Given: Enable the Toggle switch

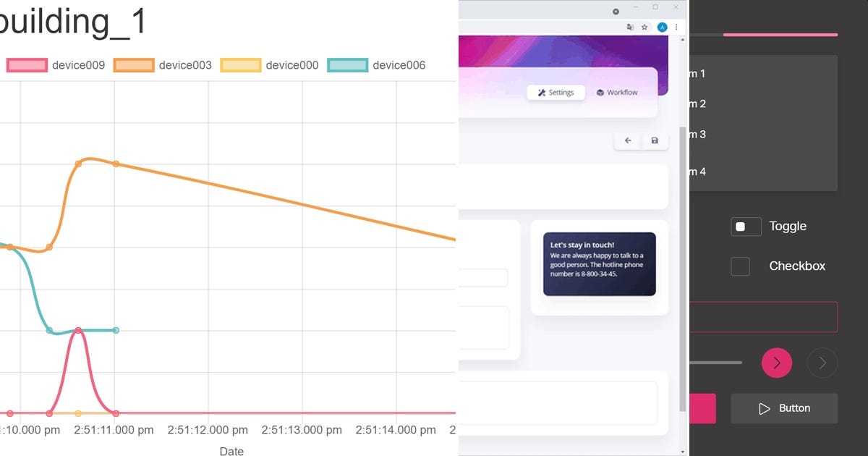Looking at the screenshot, I should [x=746, y=227].
